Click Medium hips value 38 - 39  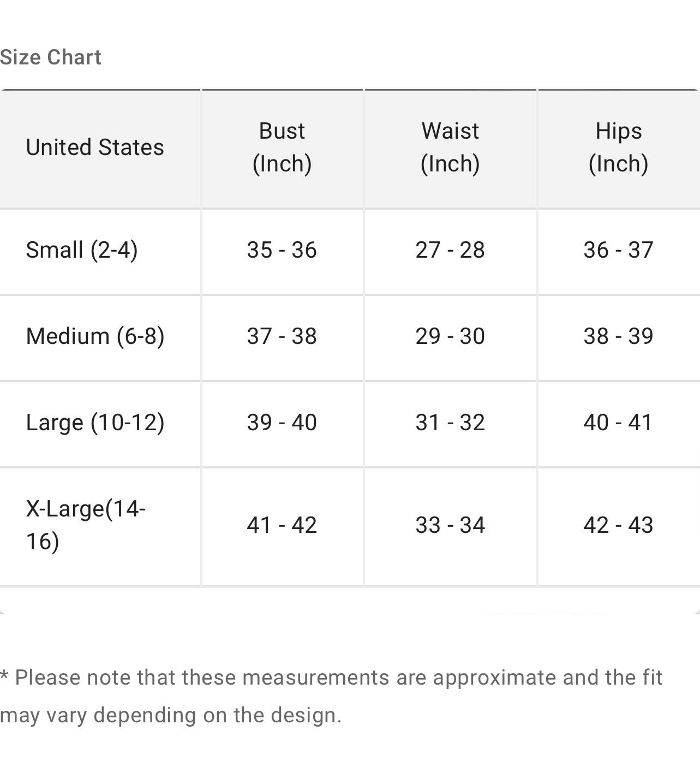[618, 336]
